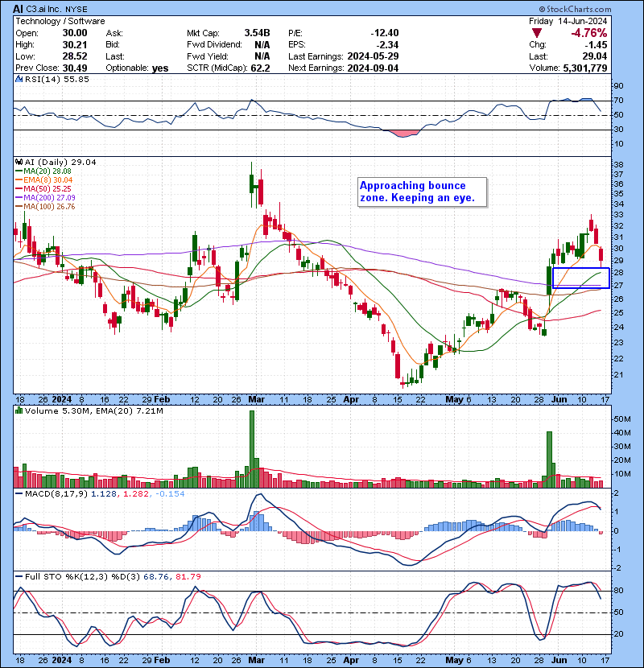Click the Optionable yes value
This screenshot has height=668, width=644.
point(160,68)
